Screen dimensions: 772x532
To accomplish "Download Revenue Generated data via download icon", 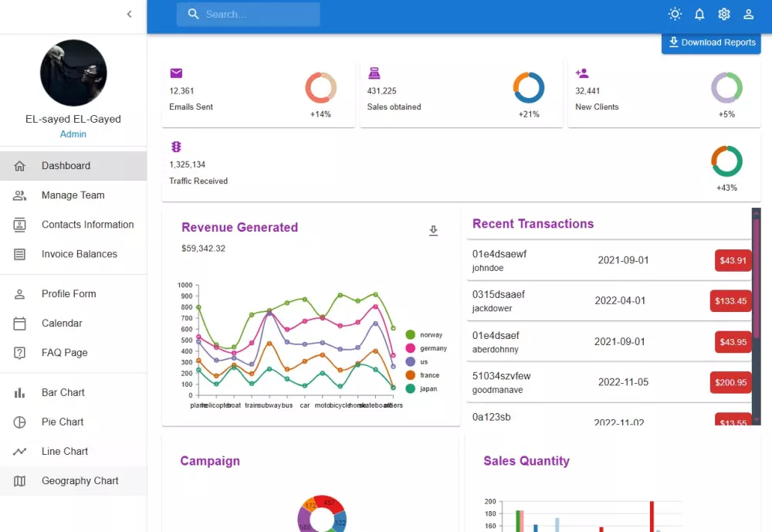I will point(433,230).
